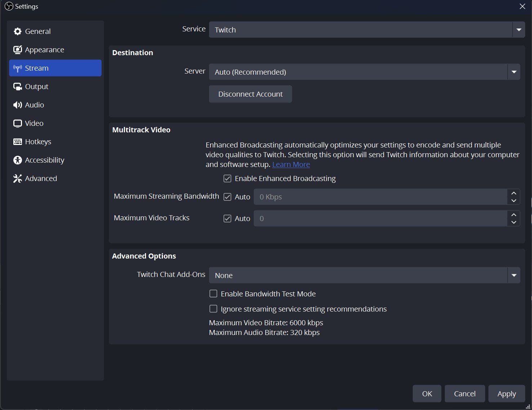Select the Audio speaker icon
The image size is (532, 410).
17,105
